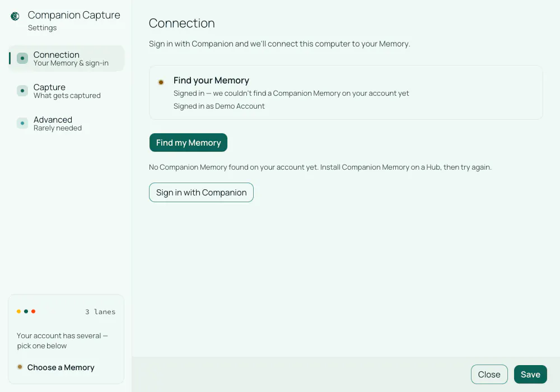Click the Settings subtitle under the app title
This screenshot has width=560, height=392.
(42, 28)
